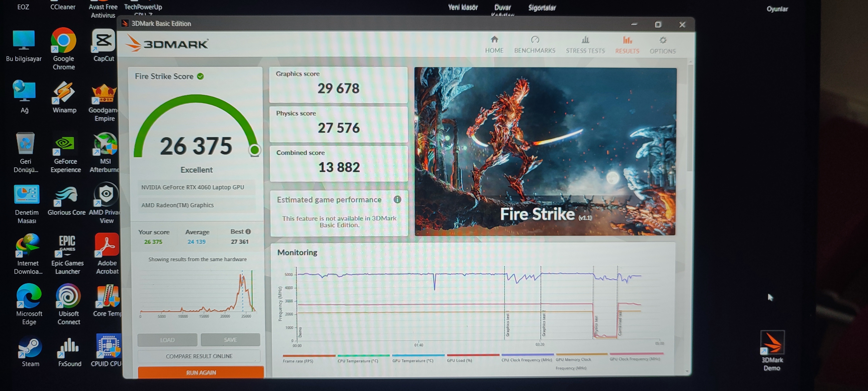This screenshot has height=391, width=868.
Task: Toggle the GPU Load (%) legend entry
Action: click(x=459, y=360)
